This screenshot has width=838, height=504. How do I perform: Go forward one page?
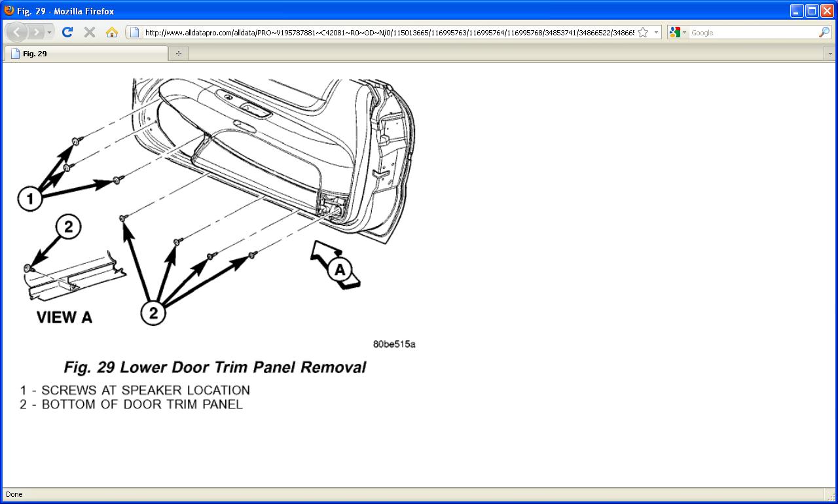tap(35, 32)
